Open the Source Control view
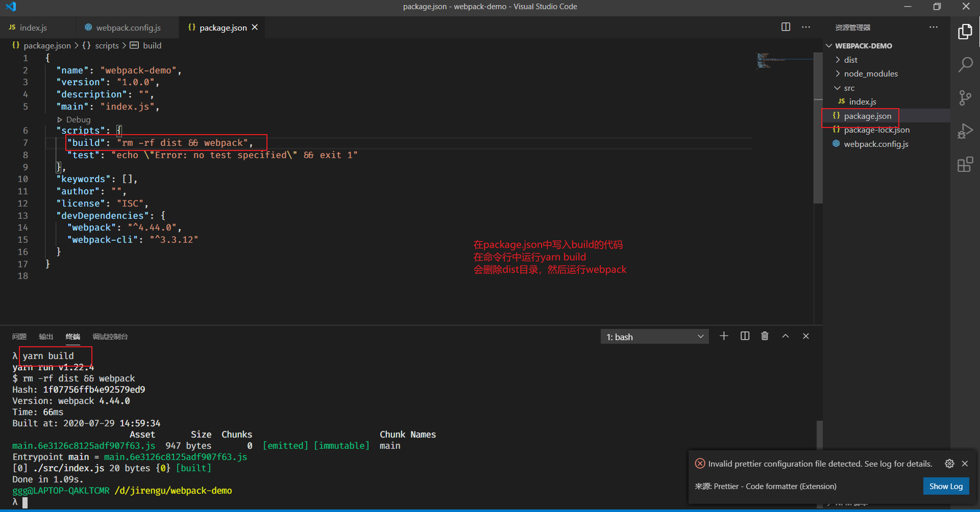Image resolution: width=980 pixels, height=512 pixels. 965,98
